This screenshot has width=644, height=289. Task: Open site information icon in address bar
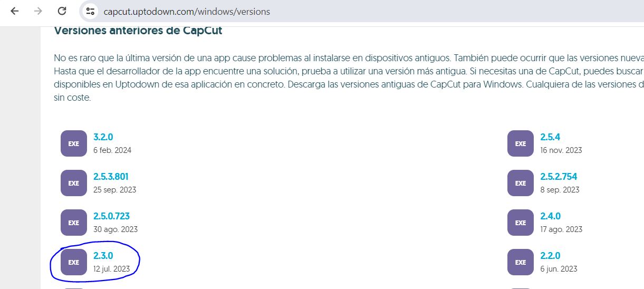(90, 11)
